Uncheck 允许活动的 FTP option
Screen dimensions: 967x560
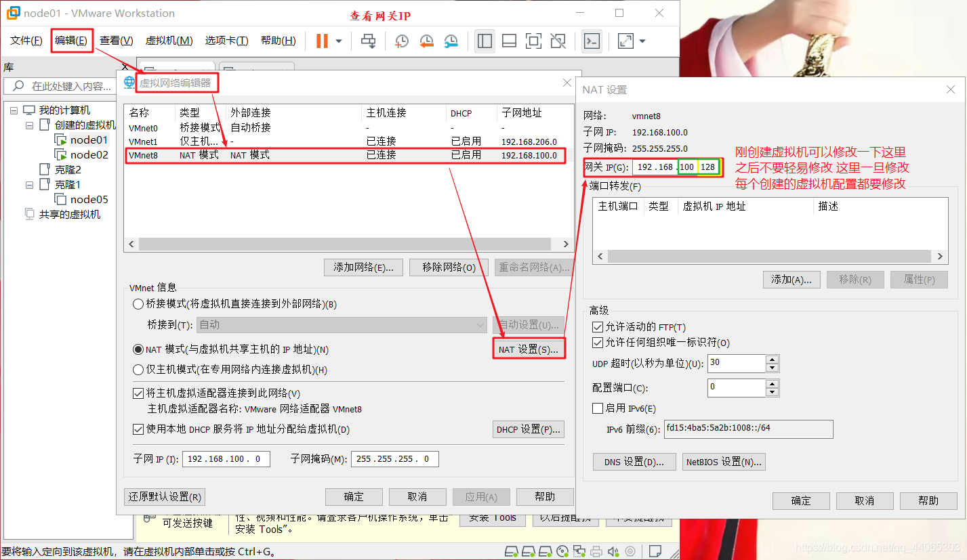598,328
